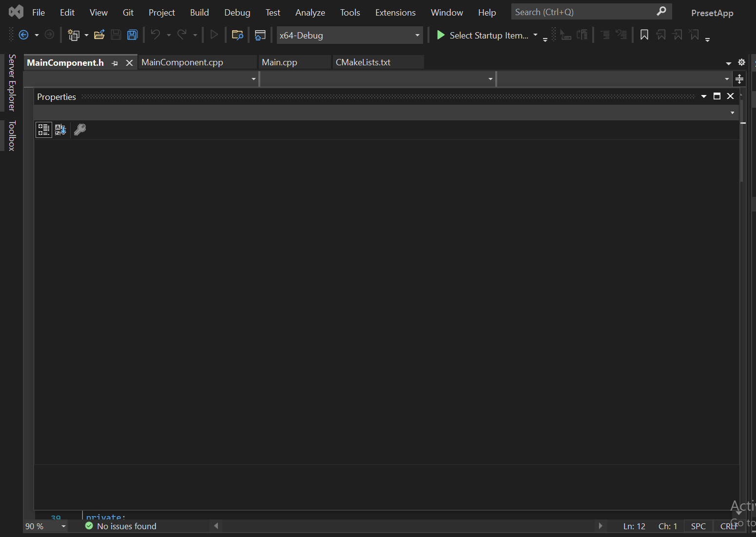Click the Open File folder icon
Screen dimensions: 756x537
pyautogui.click(x=99, y=35)
